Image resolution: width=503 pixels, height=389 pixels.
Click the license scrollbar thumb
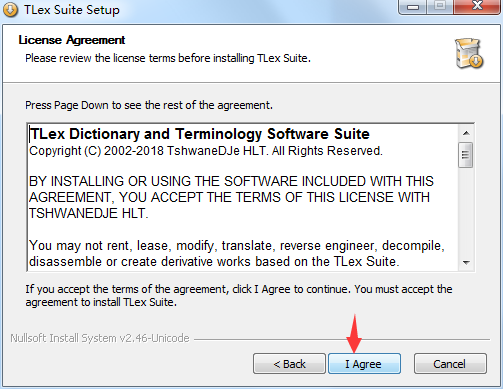coord(466,155)
